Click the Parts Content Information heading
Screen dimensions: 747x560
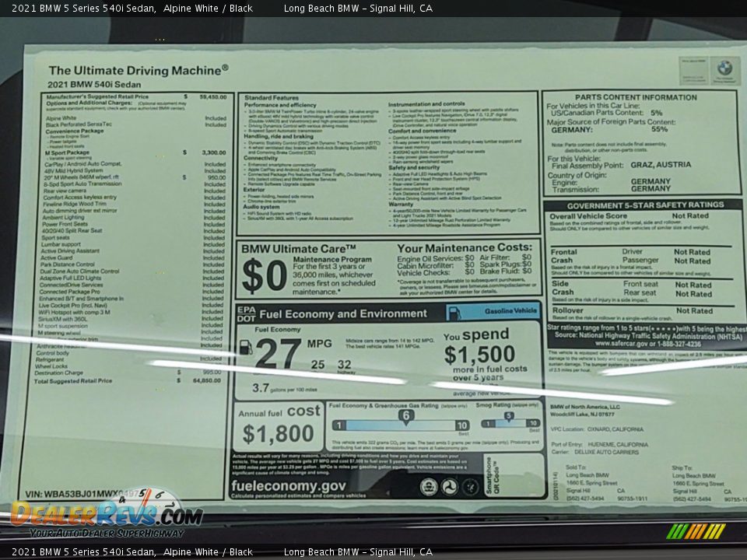tap(636, 97)
